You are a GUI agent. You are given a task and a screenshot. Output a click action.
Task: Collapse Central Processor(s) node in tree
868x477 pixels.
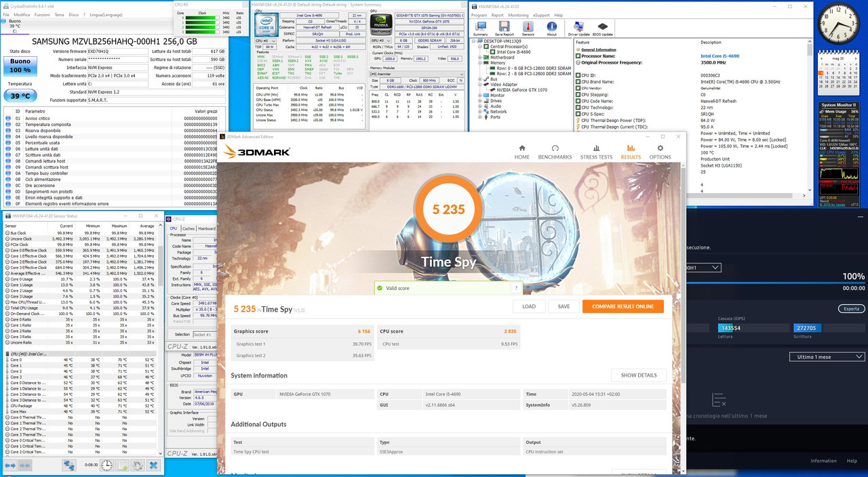coord(479,47)
